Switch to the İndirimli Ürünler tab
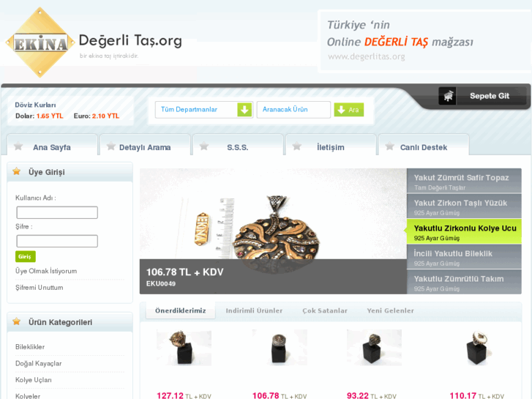Viewport: 532px width, 399px height. click(x=254, y=310)
